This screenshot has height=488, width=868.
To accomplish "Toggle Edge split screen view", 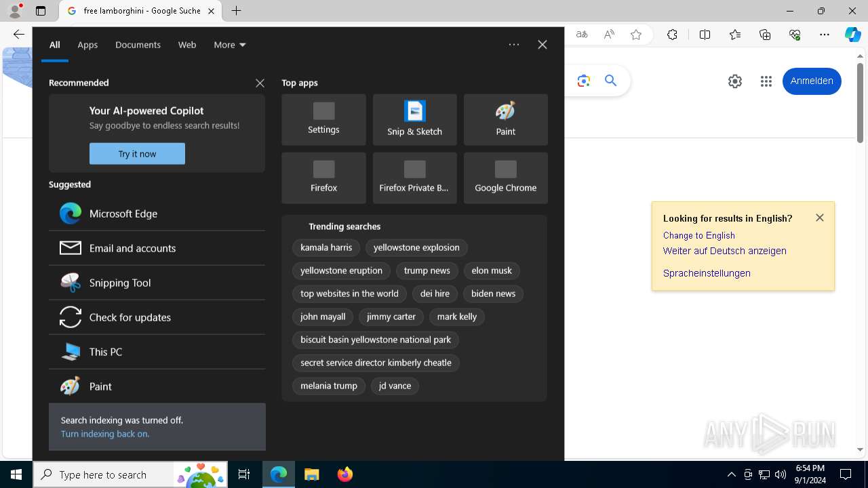I will [705, 35].
